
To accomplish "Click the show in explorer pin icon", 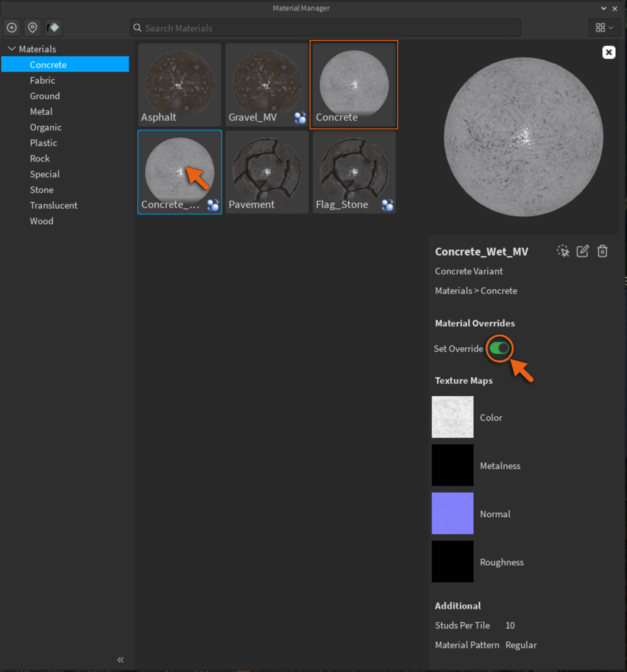I will coord(33,28).
